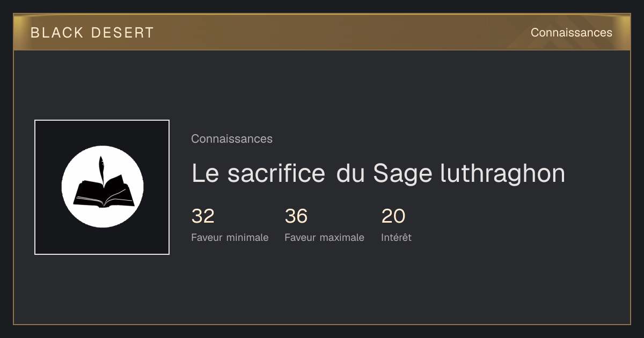
Task: Click the title Le sacrifice du Sage luthraghon
Action: [378, 173]
